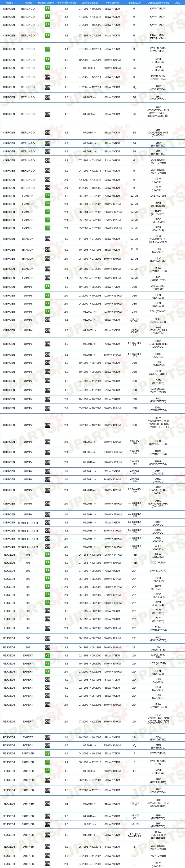Click the '1.6 HDi 90 8V' cell

point(134,331)
